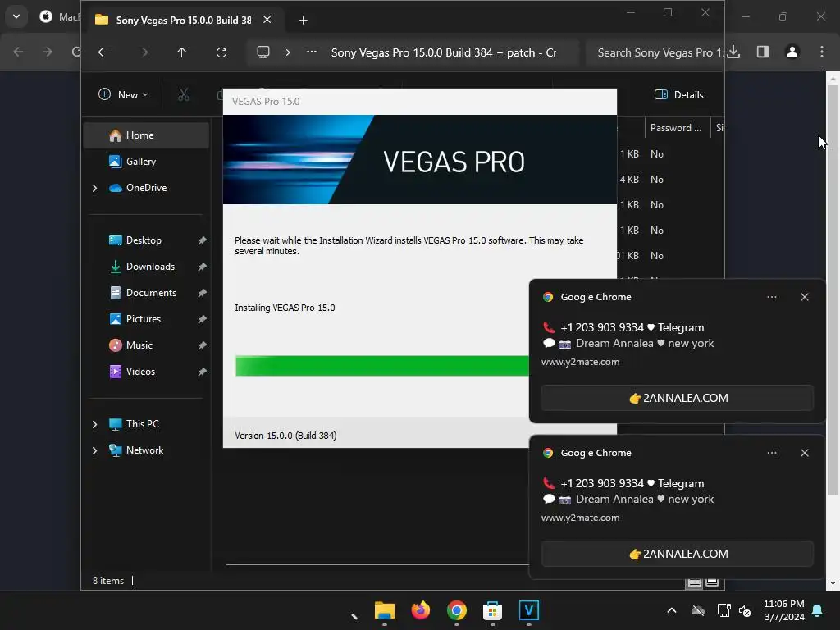This screenshot has width=840, height=630.
Task: Close the Sony Vegas Pro Explorer tab
Action: [267, 20]
